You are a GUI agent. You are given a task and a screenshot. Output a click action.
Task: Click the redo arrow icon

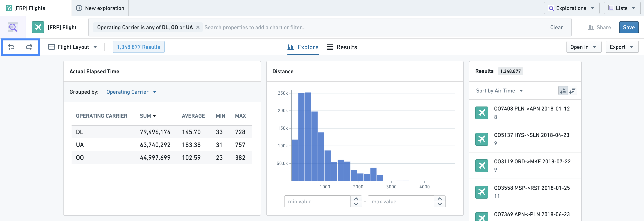pyautogui.click(x=29, y=47)
